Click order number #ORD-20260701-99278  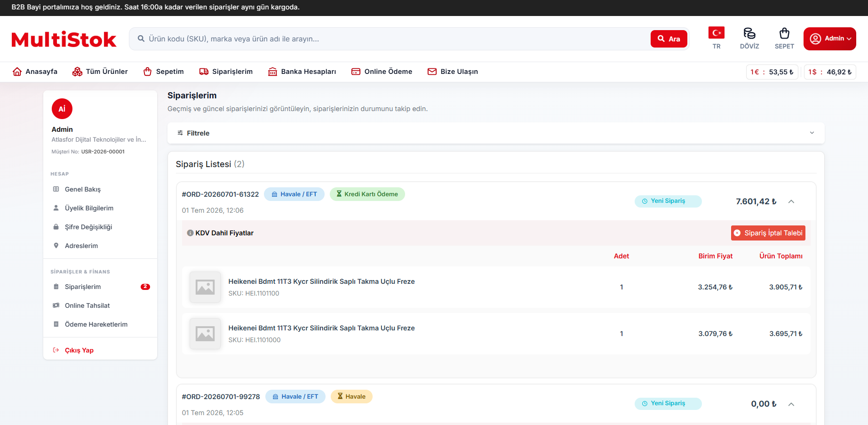221,397
